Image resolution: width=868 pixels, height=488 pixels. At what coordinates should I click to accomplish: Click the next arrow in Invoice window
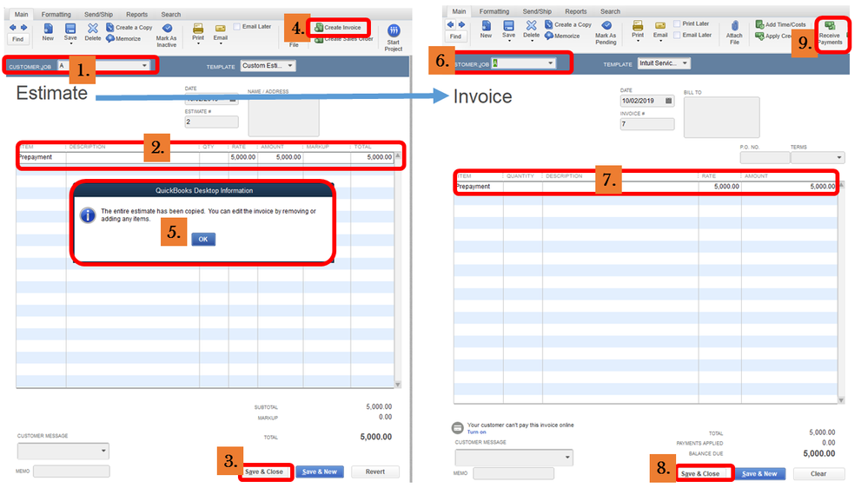click(x=461, y=24)
